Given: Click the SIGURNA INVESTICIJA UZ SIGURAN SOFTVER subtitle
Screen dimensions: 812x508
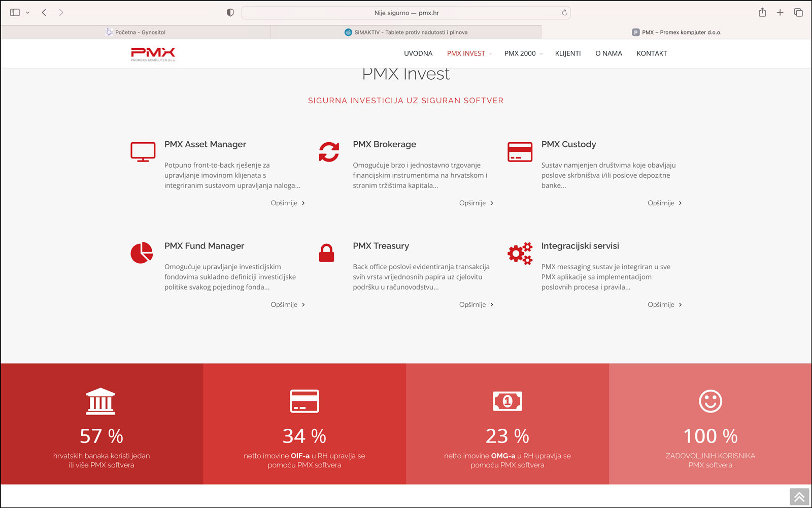Looking at the screenshot, I should tap(406, 101).
